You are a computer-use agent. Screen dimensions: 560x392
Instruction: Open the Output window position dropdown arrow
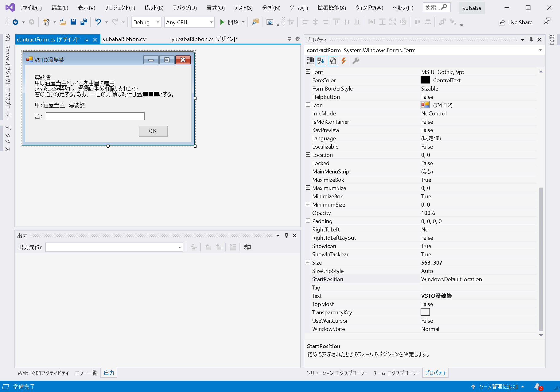[278, 235]
